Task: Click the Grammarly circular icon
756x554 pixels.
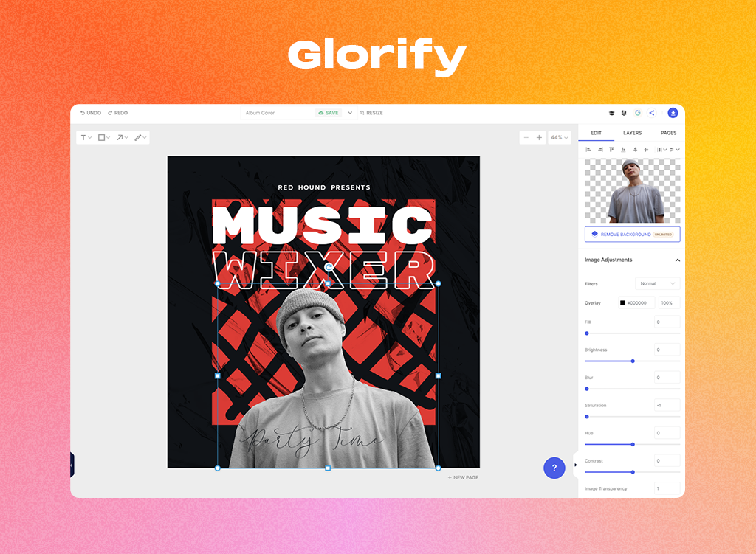Action: coord(638,113)
